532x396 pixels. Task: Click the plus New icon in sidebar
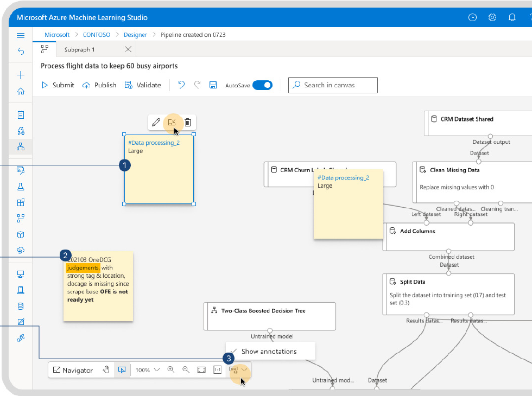pyautogui.click(x=21, y=75)
